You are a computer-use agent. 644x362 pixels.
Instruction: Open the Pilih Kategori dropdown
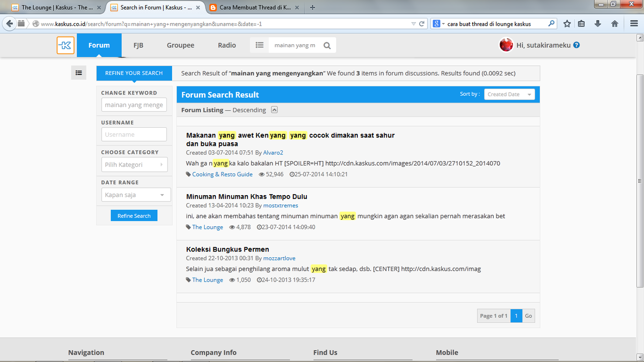click(x=134, y=164)
